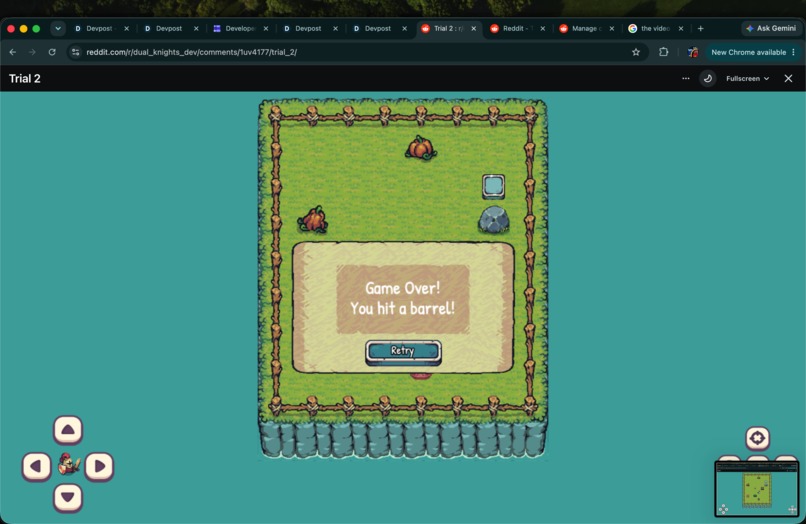
Task: Bookmark this page with the star icon
Action: coord(636,52)
